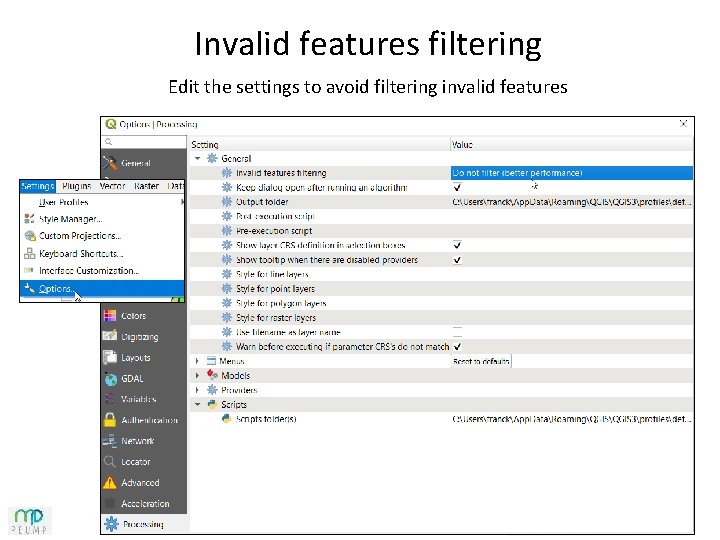Toggle Show layer CRS definition in selection boxes
Viewport: 720px width, 540px height.
tap(457, 245)
